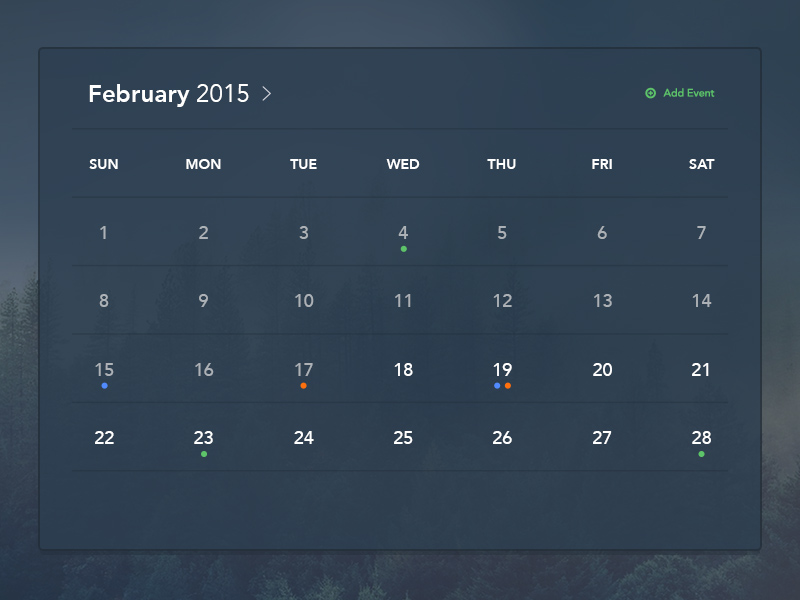
Task: Select February 1 on the calendar
Action: tap(103, 232)
